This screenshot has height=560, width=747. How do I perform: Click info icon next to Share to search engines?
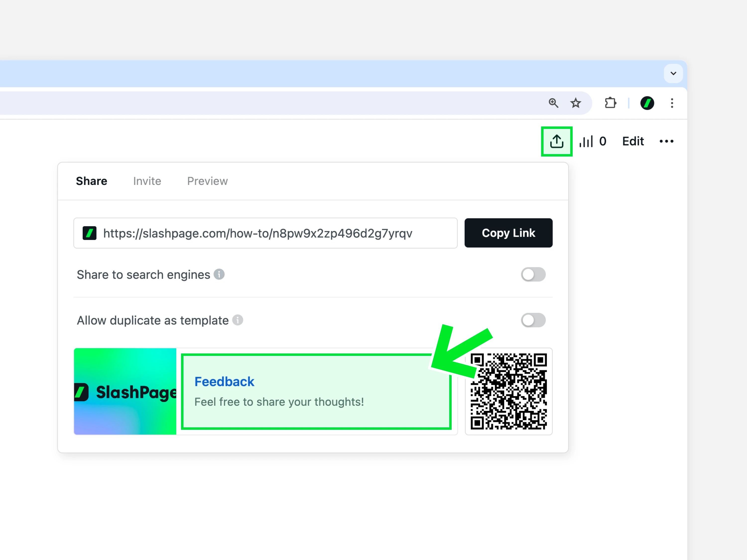219,274
